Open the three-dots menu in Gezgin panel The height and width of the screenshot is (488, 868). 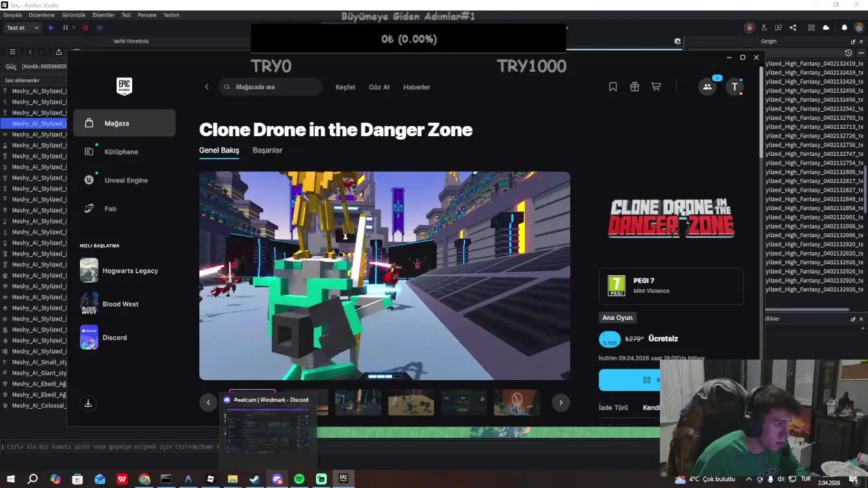tap(861, 53)
